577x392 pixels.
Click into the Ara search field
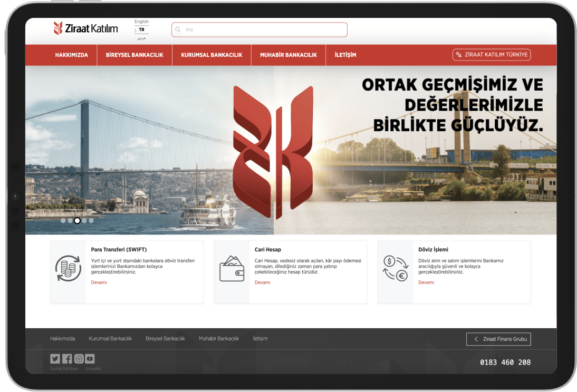[x=264, y=30]
